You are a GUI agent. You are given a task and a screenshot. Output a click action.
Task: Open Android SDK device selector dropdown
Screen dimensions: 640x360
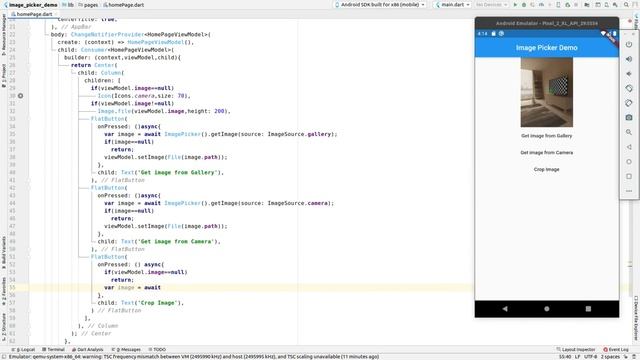(380, 5)
